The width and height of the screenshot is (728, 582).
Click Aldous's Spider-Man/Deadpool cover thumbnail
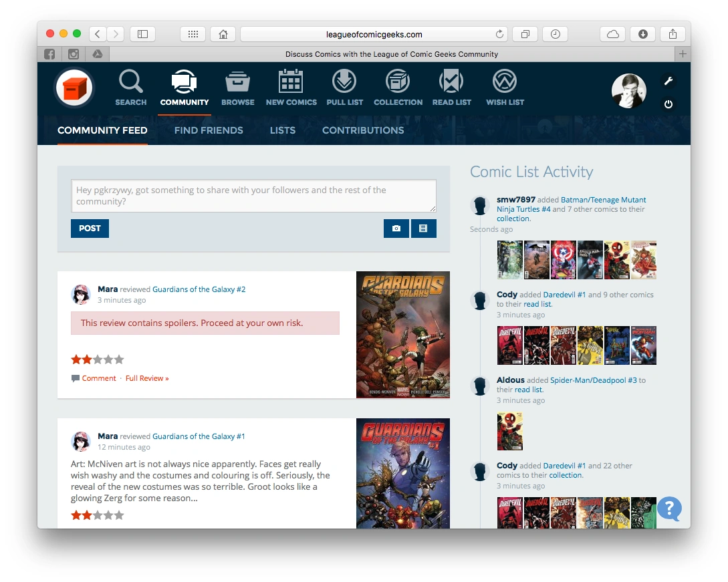[510, 431]
